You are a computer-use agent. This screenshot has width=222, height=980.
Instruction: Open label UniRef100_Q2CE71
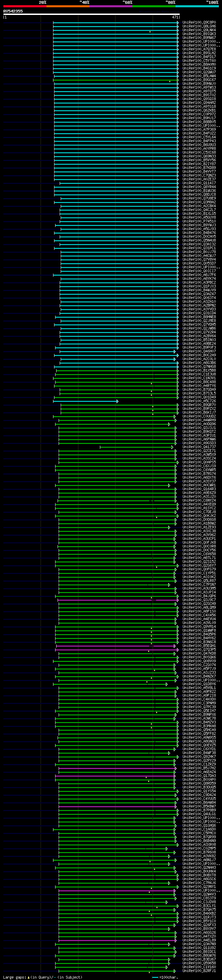click(199, 451)
